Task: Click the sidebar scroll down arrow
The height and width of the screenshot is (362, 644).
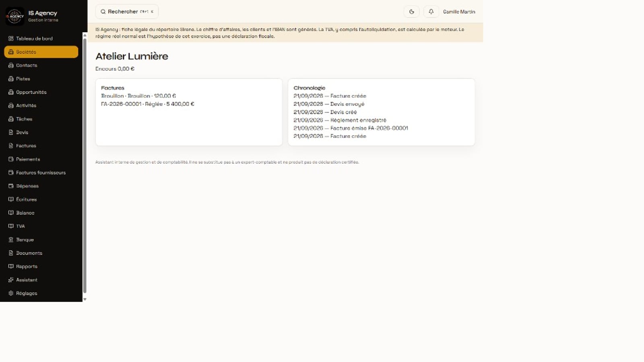Action: tap(85, 299)
